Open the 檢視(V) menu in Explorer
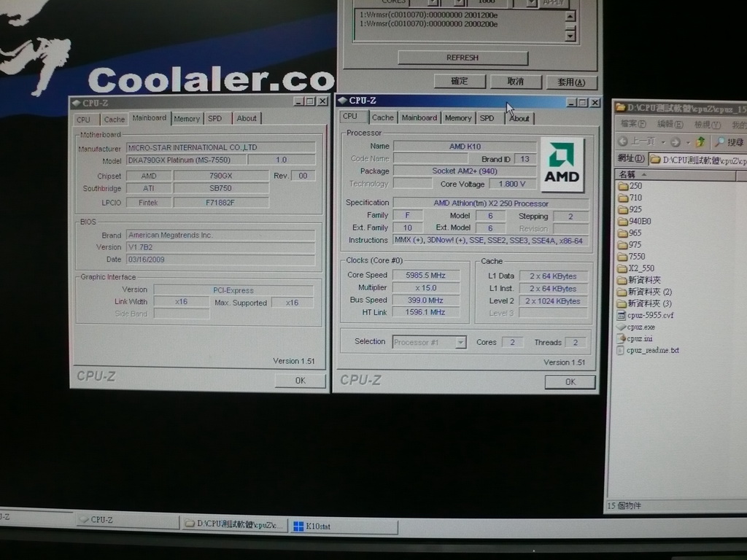 [708, 125]
